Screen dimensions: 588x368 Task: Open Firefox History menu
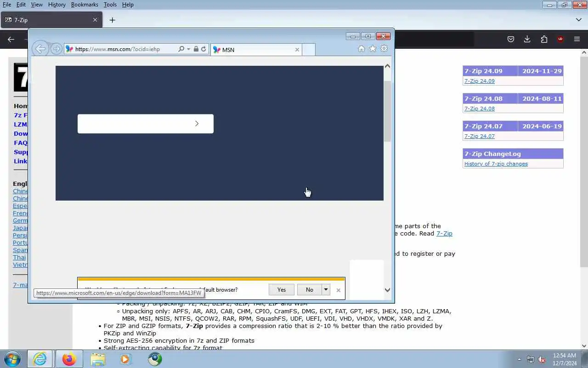click(57, 5)
